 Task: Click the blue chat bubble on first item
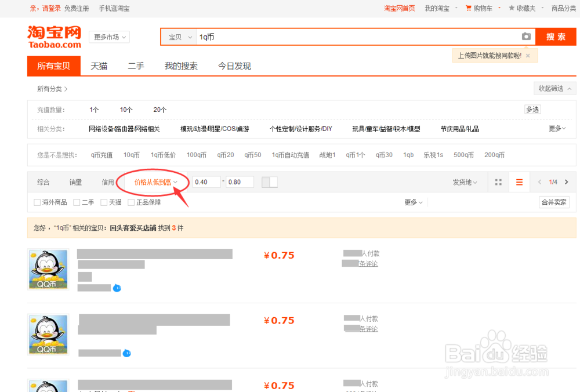click(x=118, y=288)
